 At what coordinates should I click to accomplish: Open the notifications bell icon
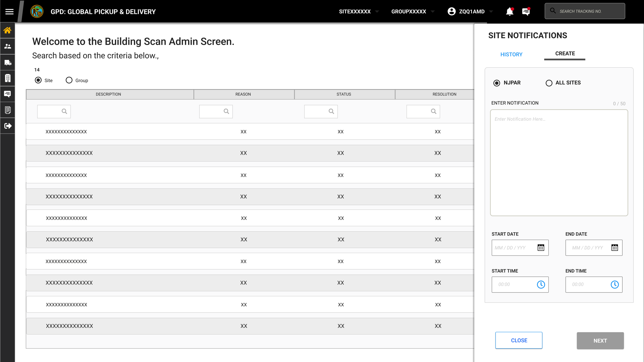point(509,12)
